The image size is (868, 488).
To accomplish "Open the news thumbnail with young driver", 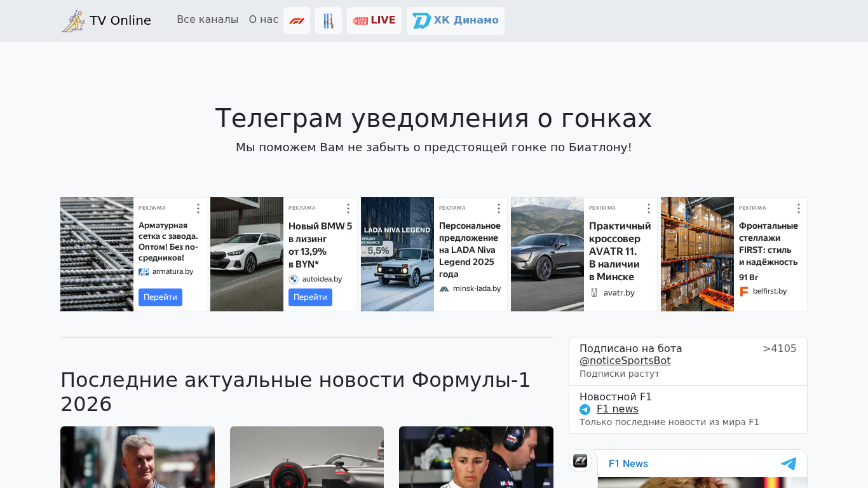I will tap(476, 457).
